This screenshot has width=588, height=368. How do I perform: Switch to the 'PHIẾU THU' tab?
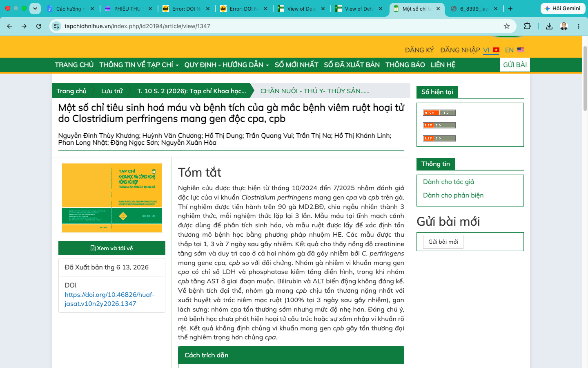tap(127, 9)
